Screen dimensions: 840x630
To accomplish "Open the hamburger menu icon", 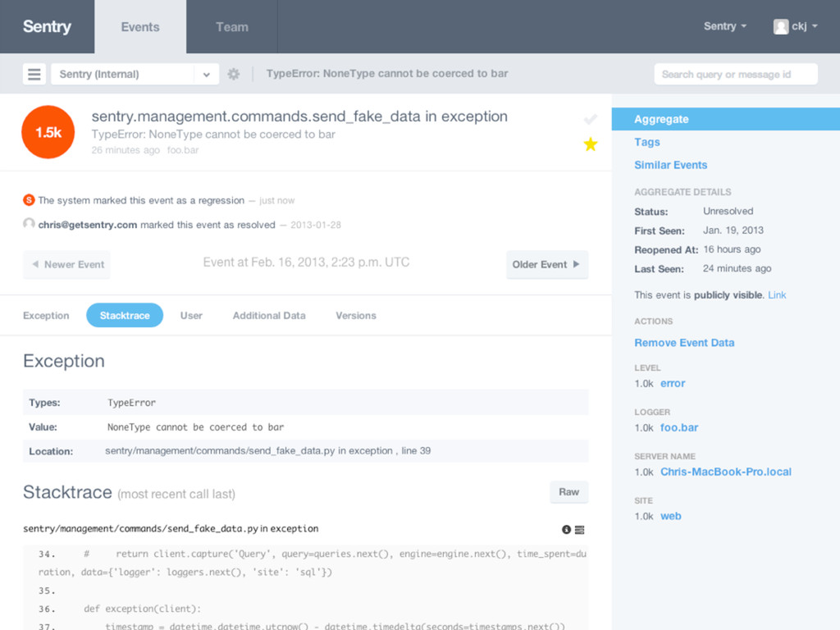I will (34, 74).
